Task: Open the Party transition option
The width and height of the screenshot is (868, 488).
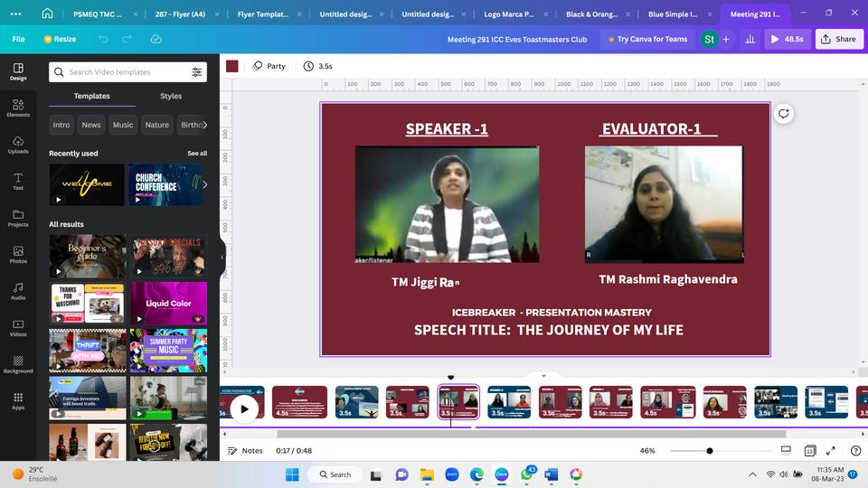Action: [x=269, y=66]
